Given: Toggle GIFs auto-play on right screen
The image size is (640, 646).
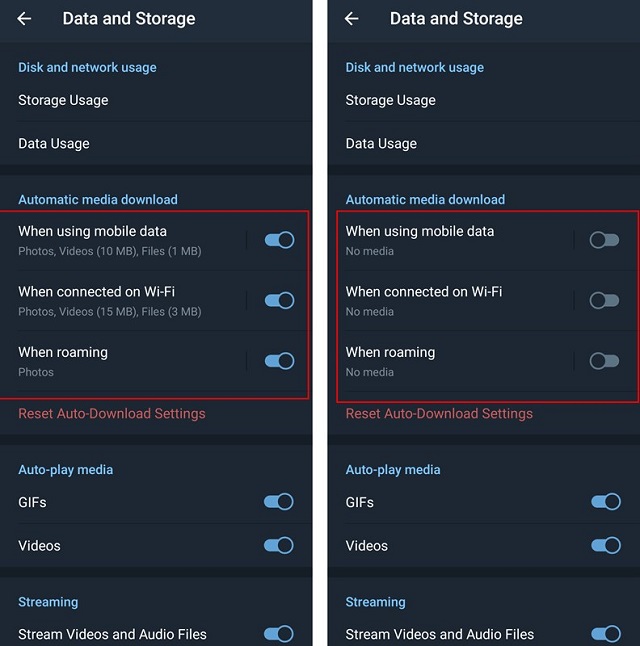Looking at the screenshot, I should click(606, 502).
